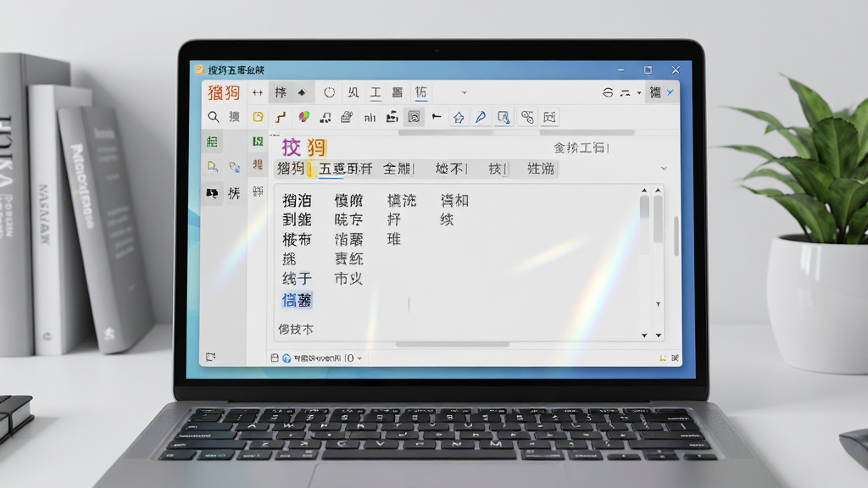This screenshot has height=488, width=868.
Task: Click the double-headed horizontal arrow icon
Action: click(258, 93)
